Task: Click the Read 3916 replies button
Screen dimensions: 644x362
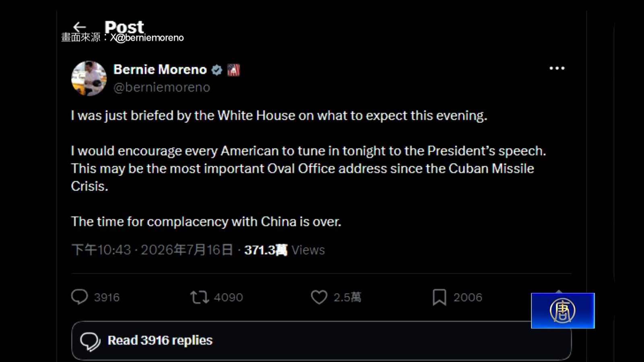Action: [x=321, y=340]
